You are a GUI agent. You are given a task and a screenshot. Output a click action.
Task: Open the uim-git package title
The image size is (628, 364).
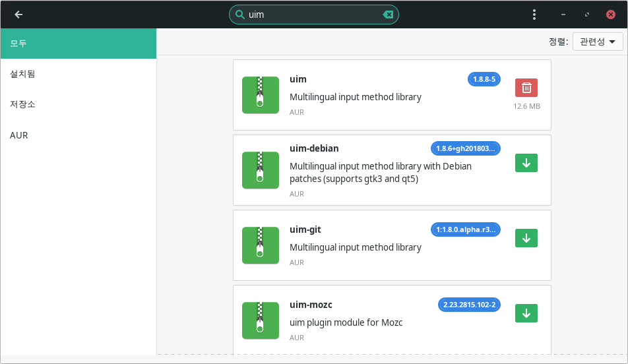tap(305, 229)
